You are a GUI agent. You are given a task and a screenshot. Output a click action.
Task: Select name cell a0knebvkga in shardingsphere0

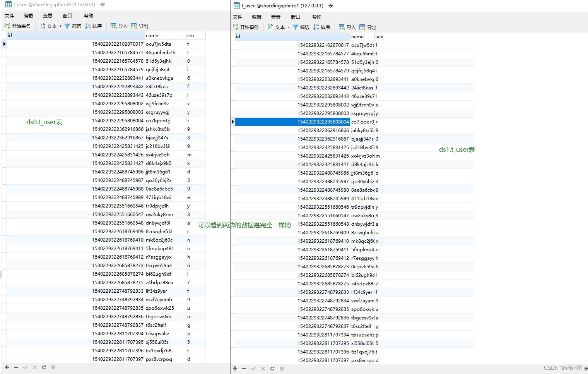[166, 78]
